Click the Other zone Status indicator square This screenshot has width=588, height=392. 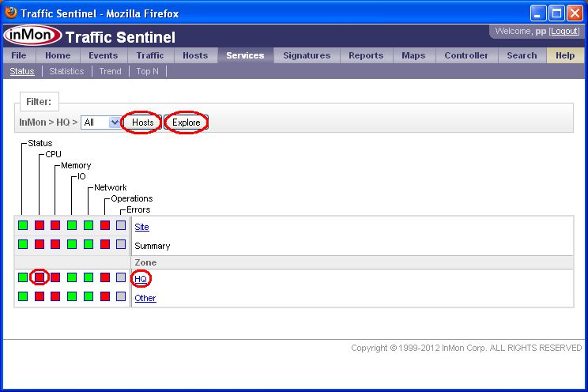point(23,296)
